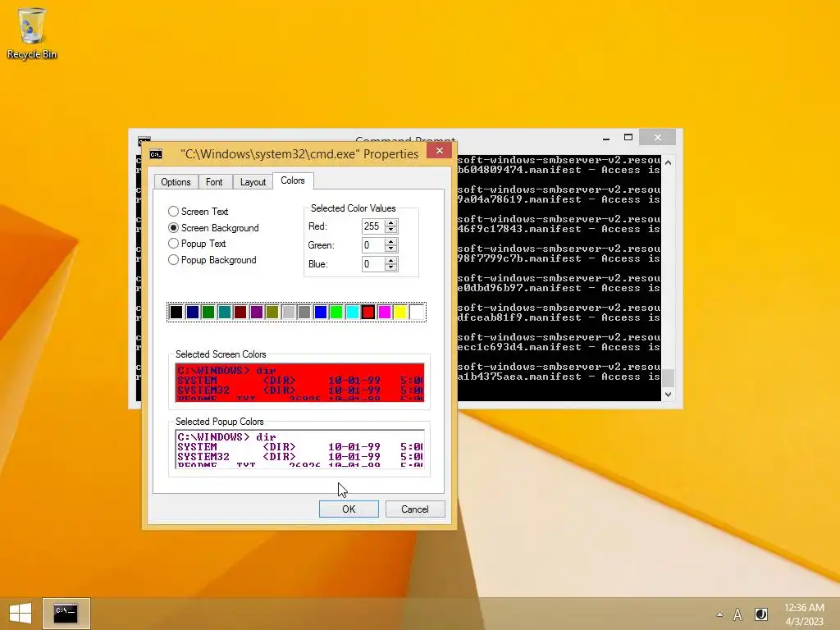Pick the olive color swatch
840x630 pixels.
[x=272, y=313]
